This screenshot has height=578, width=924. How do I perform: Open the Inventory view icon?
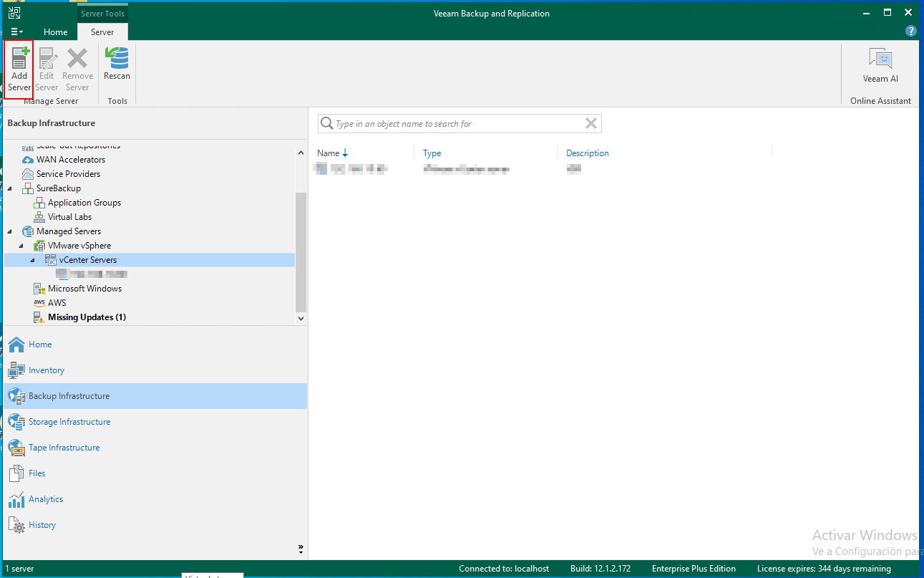(16, 370)
